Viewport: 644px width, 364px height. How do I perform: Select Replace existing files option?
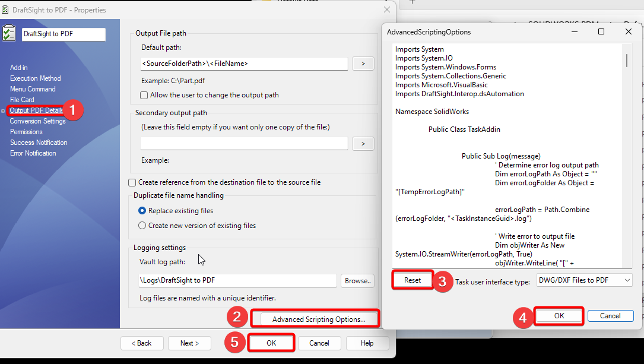(142, 211)
